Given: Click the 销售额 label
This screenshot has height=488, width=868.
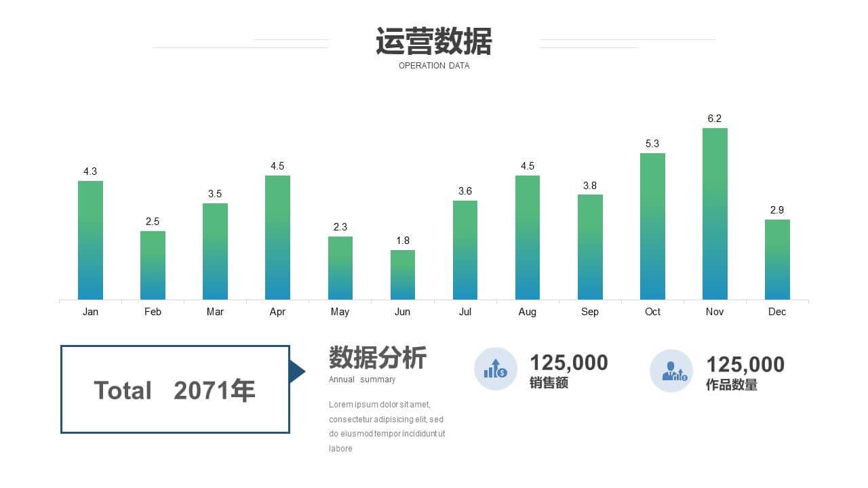Looking at the screenshot, I should [549, 383].
